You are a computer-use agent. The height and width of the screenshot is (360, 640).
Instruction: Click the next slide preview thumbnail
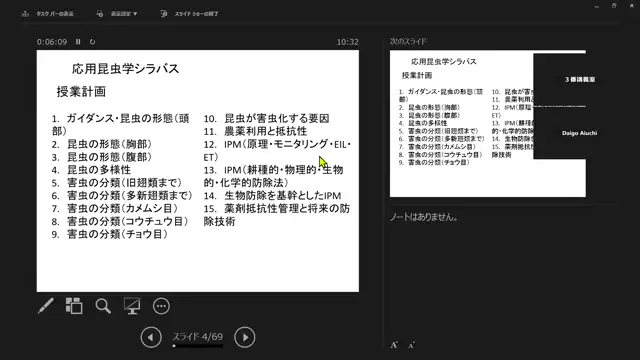click(x=487, y=124)
